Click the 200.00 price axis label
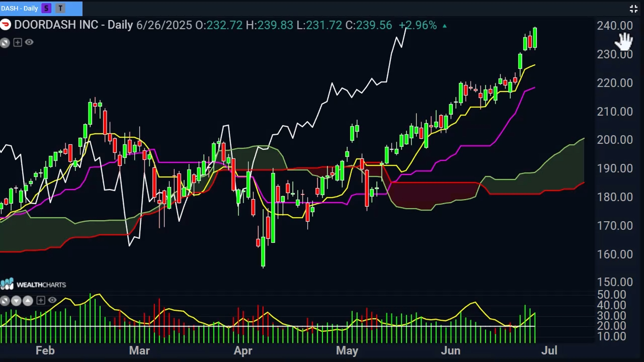Image resolution: width=644 pixels, height=362 pixels. (614, 140)
